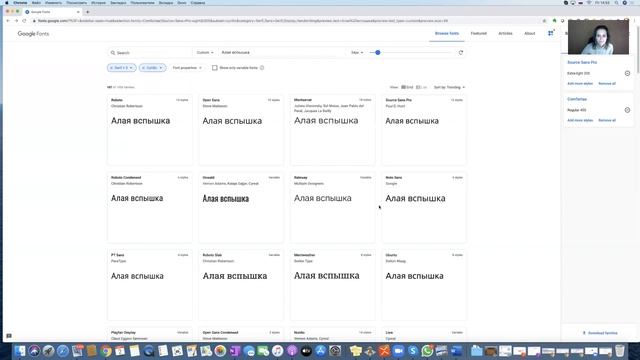Open Trash from the Dock
This screenshot has width=640, height=360.
(x=620, y=351)
